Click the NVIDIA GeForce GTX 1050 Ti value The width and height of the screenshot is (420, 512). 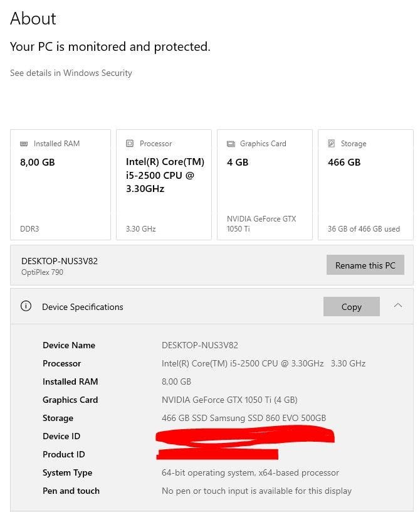(x=229, y=400)
